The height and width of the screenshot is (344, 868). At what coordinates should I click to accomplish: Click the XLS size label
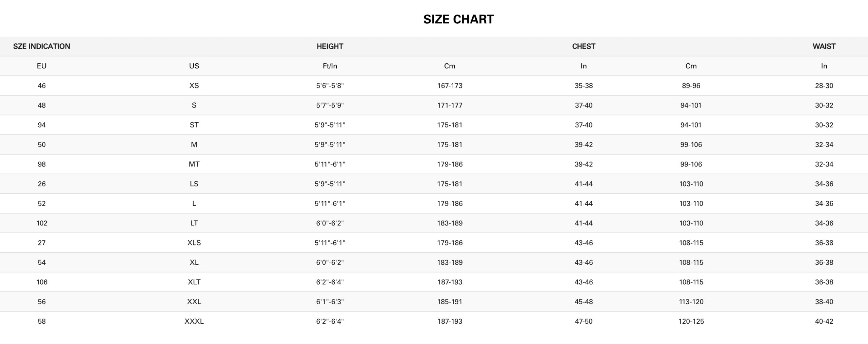(x=194, y=243)
